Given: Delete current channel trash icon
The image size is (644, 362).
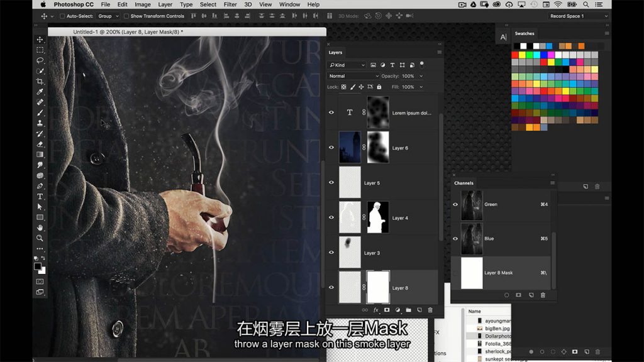Looking at the screenshot, I should tap(543, 295).
